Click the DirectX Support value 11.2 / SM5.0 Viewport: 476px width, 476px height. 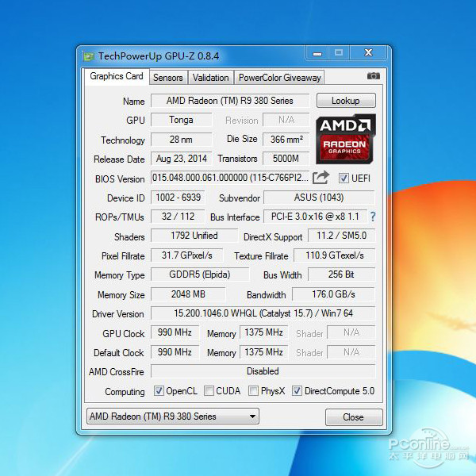pos(341,236)
